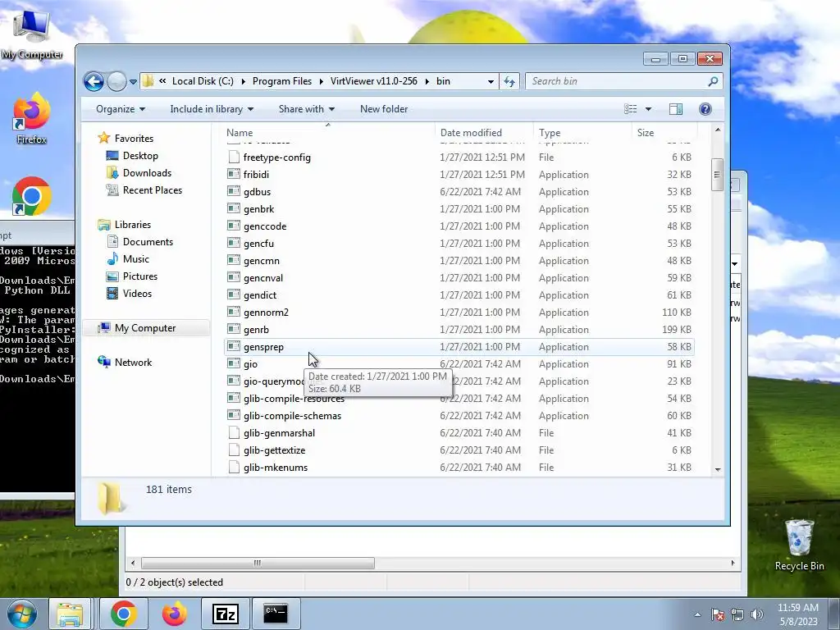Select the gensprep file name
The width and height of the screenshot is (840, 630).
pyautogui.click(x=263, y=347)
